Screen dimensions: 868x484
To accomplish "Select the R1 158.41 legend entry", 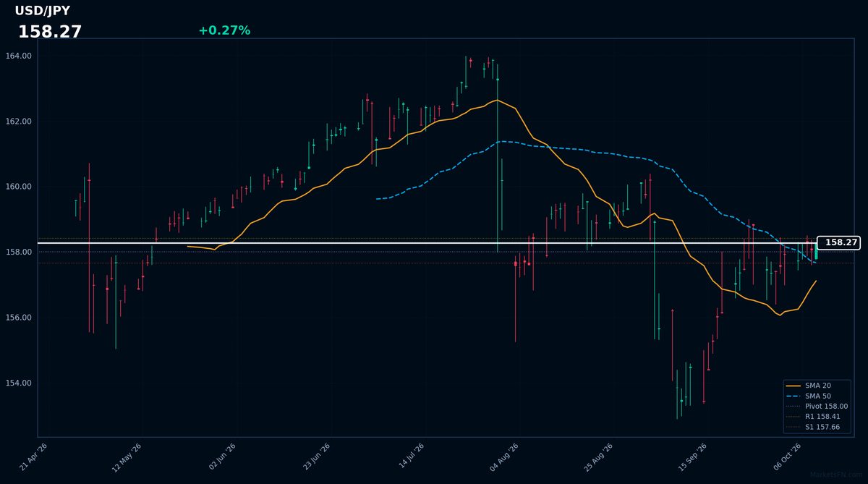I will pyautogui.click(x=816, y=417).
